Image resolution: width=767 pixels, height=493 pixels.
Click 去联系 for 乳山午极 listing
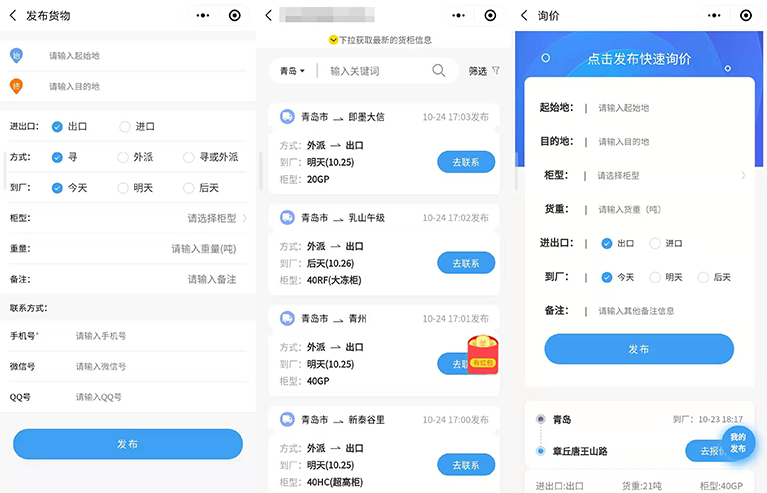[x=465, y=263]
